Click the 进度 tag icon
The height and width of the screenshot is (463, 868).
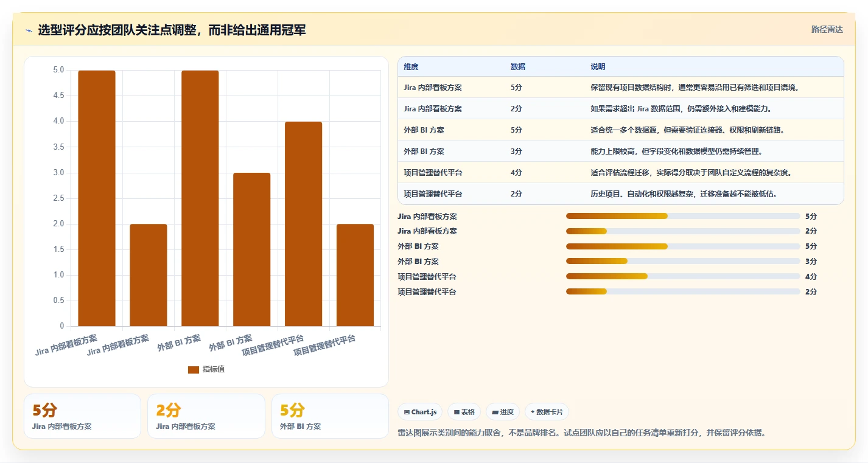tap(495, 413)
